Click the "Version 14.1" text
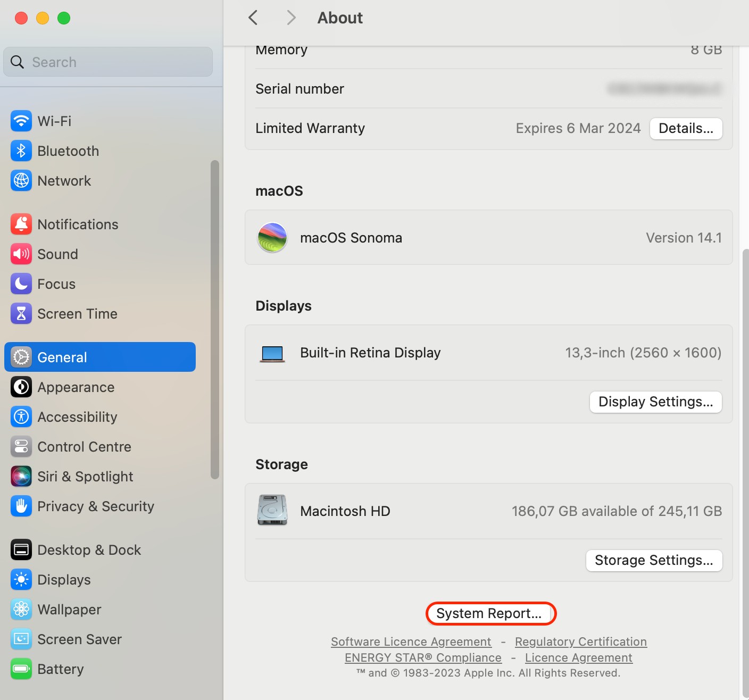Screen dimensions: 749x700 coord(684,238)
